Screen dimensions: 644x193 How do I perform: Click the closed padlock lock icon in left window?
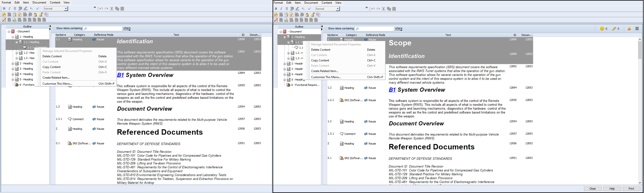pos(35,15)
